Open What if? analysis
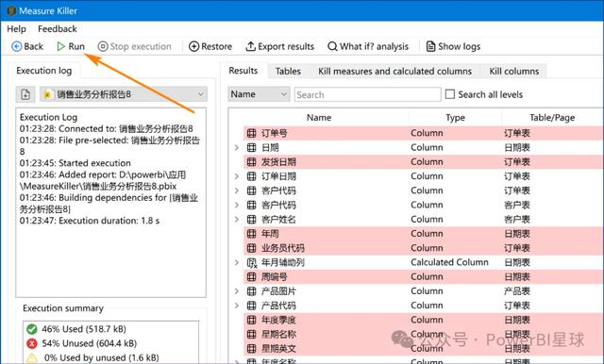The width and height of the screenshot is (604, 364). point(368,46)
